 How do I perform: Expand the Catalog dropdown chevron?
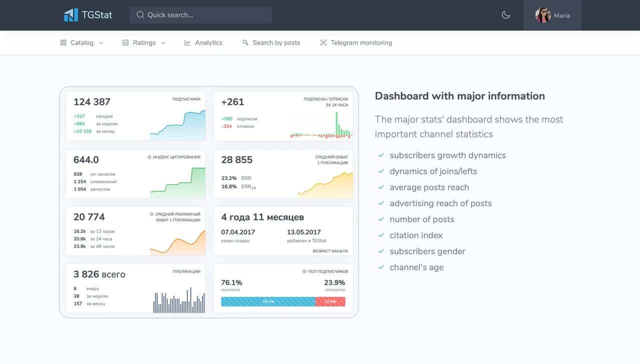pyautogui.click(x=101, y=43)
